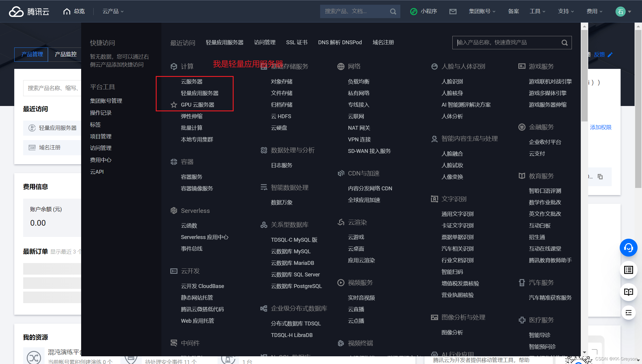Click the 金融服务 category icon
The width and height of the screenshot is (642, 364).
(522, 127)
